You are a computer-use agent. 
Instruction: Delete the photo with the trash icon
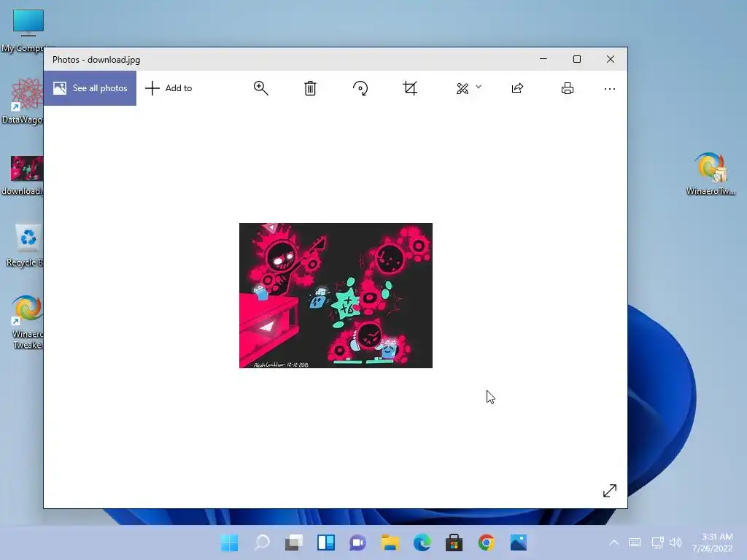coord(310,88)
